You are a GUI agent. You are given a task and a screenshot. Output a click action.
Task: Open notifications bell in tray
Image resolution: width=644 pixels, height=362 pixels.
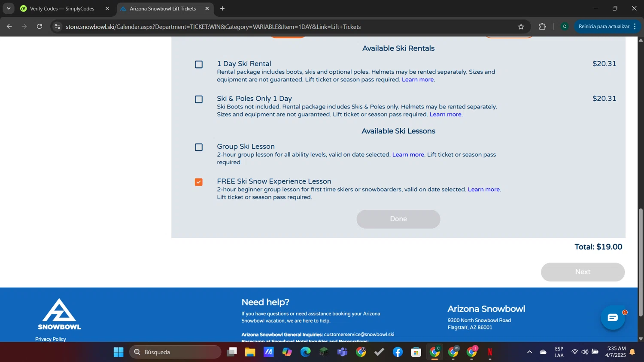(x=632, y=352)
